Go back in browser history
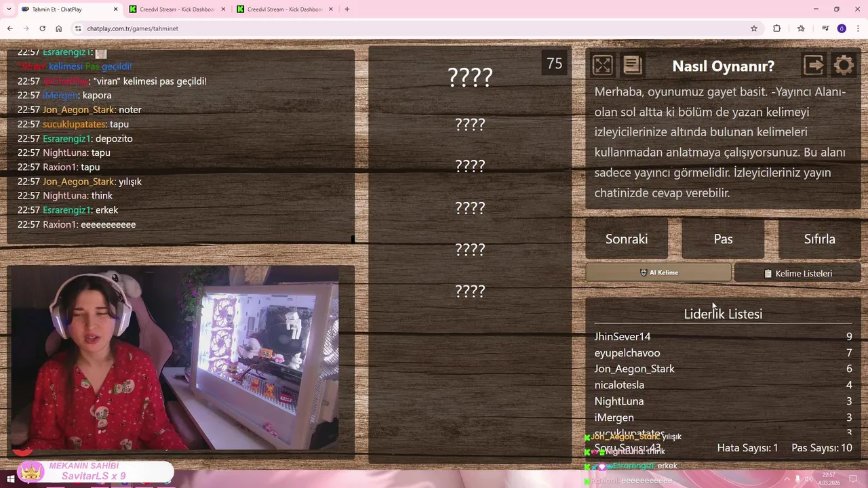868x488 pixels. 9,28
